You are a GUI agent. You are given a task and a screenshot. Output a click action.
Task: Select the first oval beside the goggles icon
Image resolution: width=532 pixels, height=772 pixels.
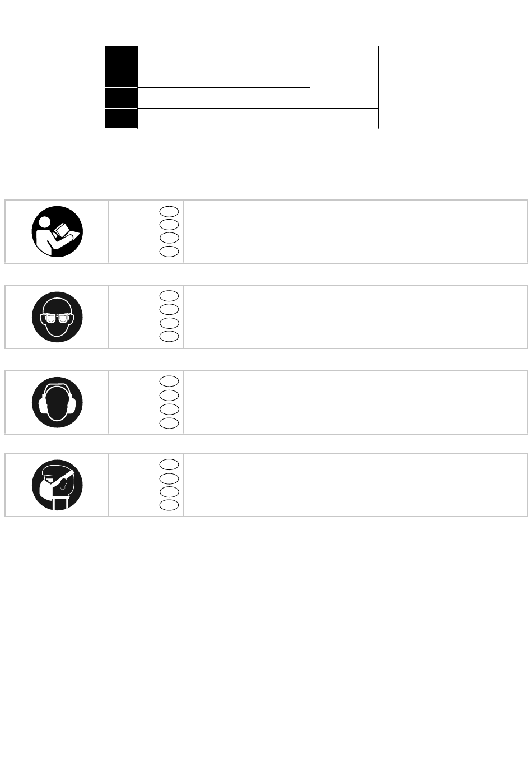169,296
